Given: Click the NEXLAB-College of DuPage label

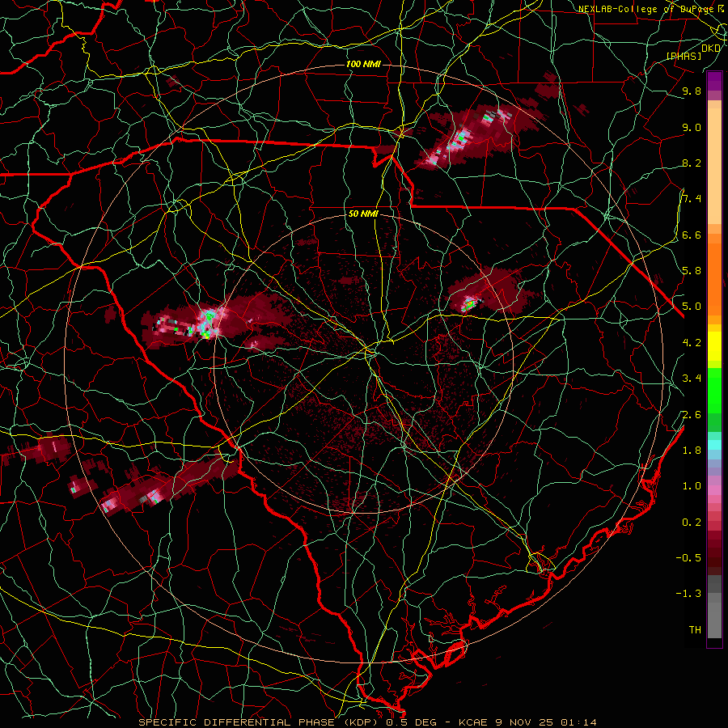Looking at the screenshot, I should pos(645,9).
